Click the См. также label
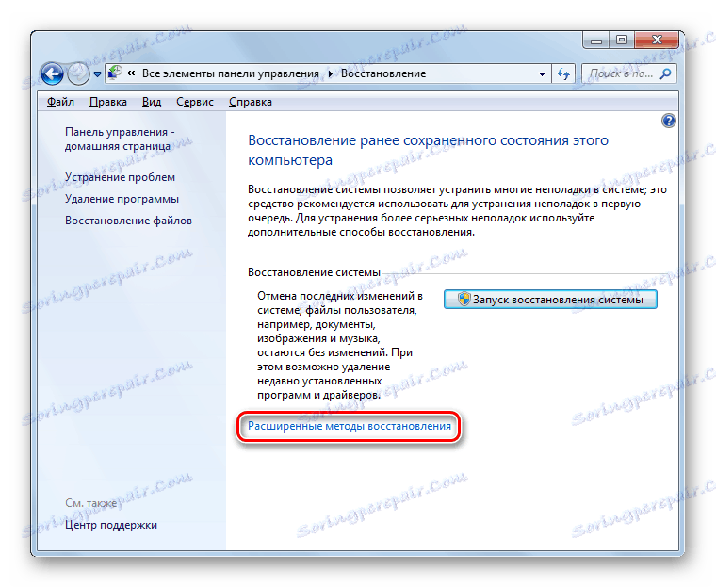This screenshot has width=716, height=588. pyautogui.click(x=90, y=503)
